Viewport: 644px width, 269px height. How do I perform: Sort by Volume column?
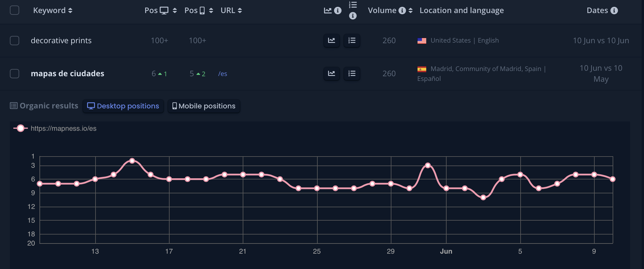(x=411, y=10)
